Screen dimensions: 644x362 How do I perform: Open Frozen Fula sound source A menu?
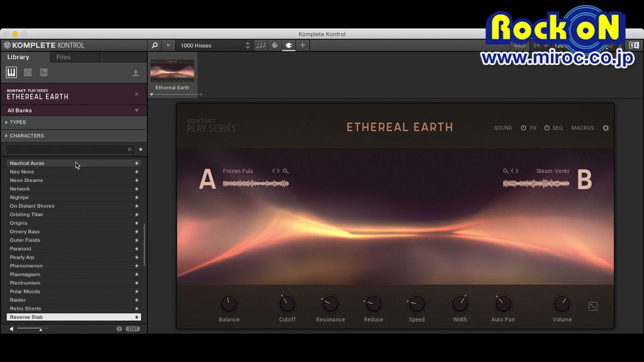[x=238, y=171]
